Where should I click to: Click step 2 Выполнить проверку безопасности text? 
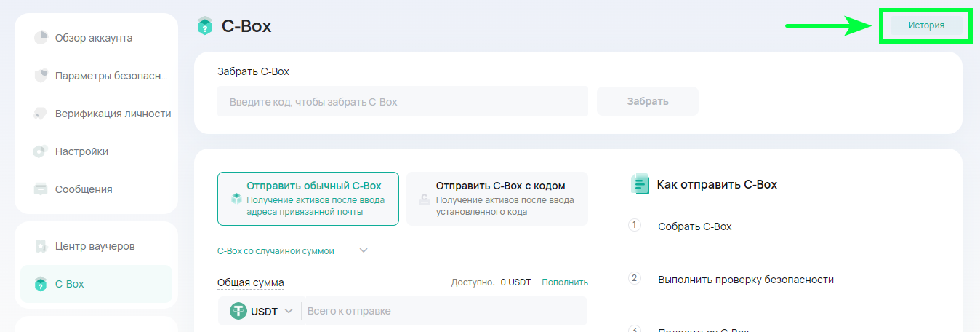tap(746, 280)
